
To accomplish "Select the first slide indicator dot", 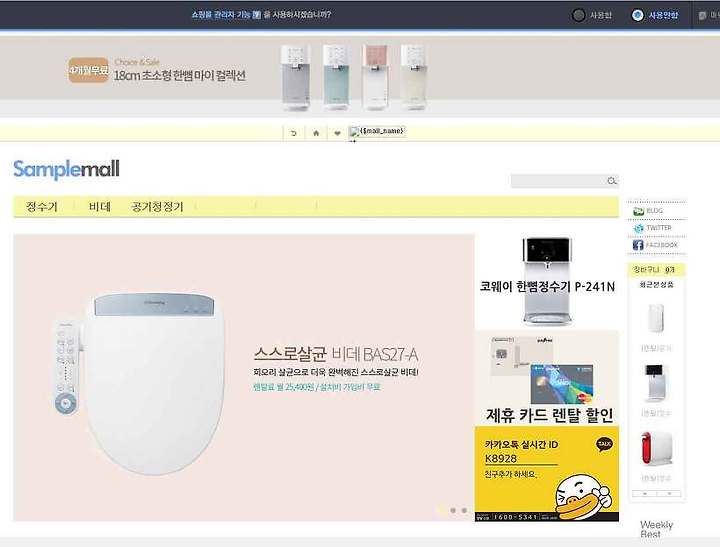I will (442, 510).
